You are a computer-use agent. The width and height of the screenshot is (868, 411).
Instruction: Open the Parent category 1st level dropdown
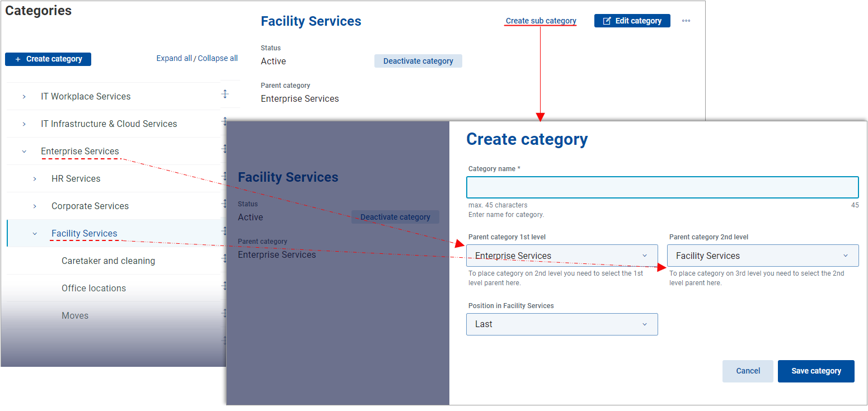[x=562, y=256]
